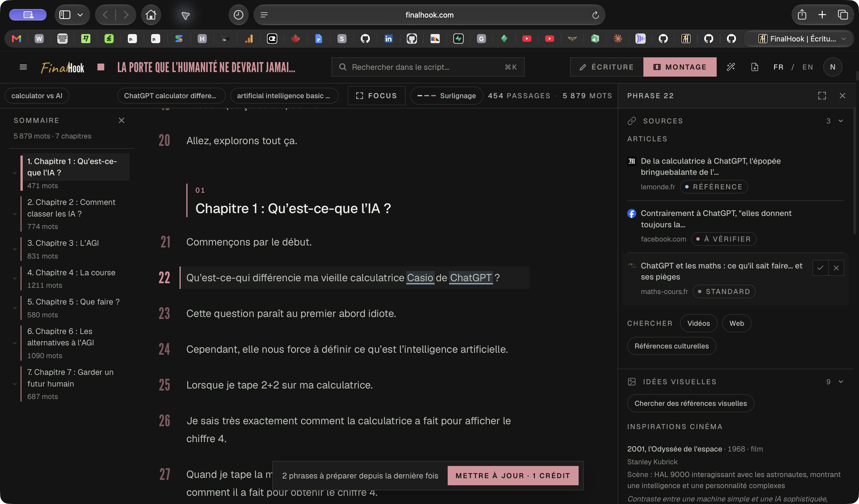859x504 pixels.
Task: Click the Safari sidebar toggle icon
Action: point(65,15)
